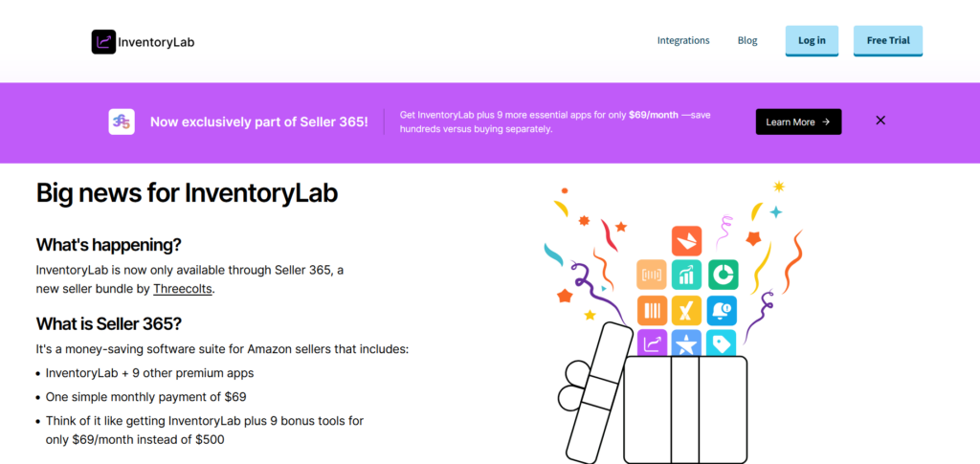The width and height of the screenshot is (980, 464).
Task: Click the blue bell alert app icon
Action: point(722,310)
